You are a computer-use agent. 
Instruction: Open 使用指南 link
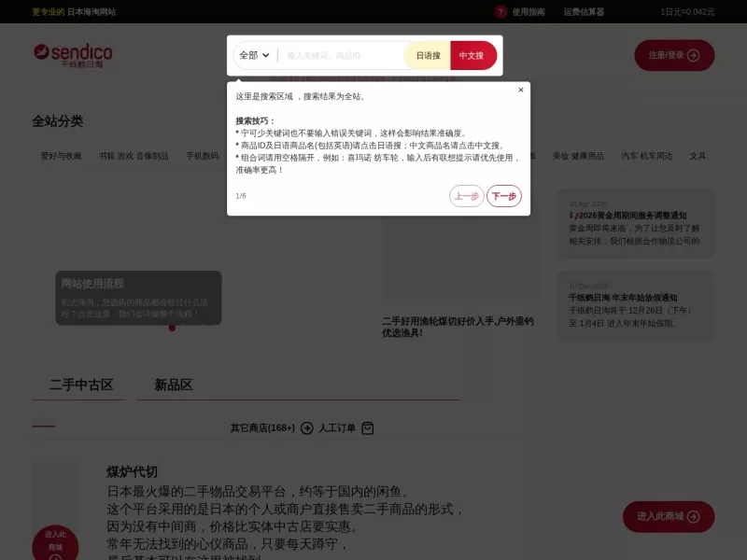coord(529,12)
